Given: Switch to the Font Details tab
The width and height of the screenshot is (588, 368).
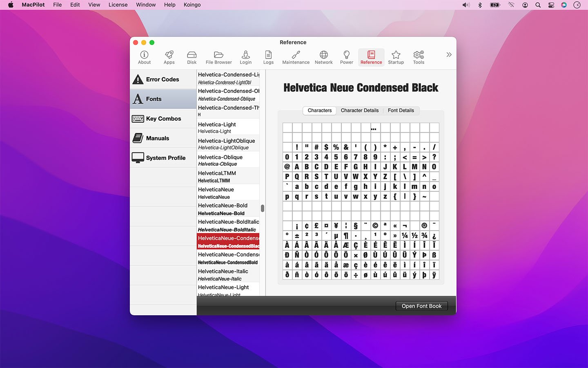Looking at the screenshot, I should coord(401,110).
